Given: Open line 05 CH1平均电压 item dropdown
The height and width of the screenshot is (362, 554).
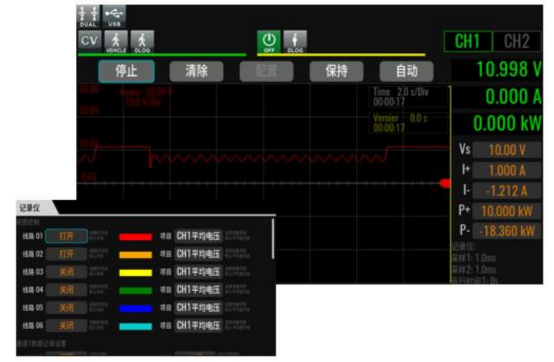Looking at the screenshot, I should pyautogui.click(x=199, y=308).
